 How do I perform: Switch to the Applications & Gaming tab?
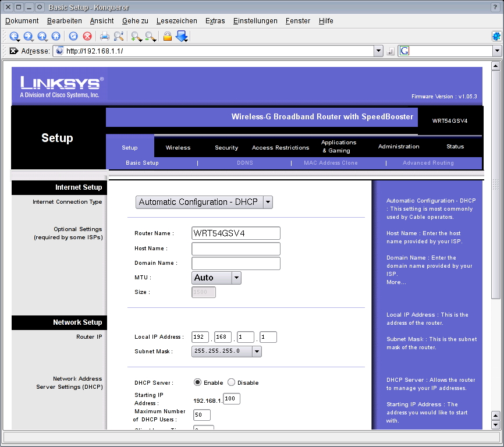(339, 146)
